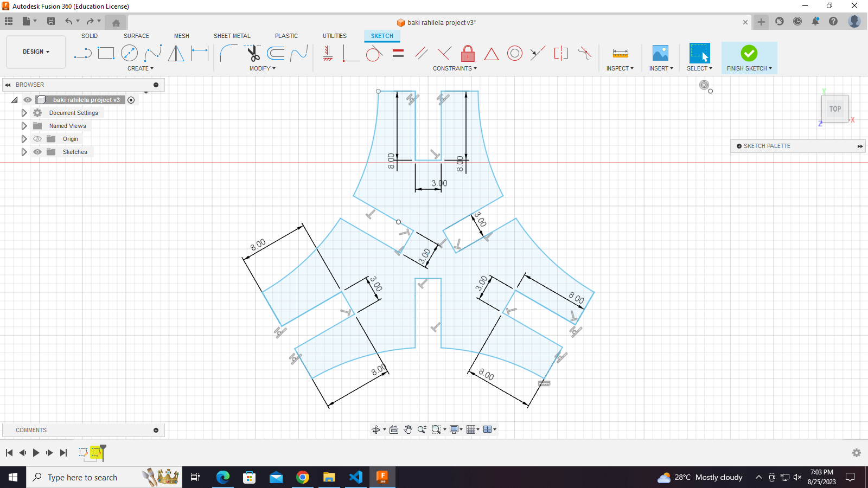This screenshot has height=488, width=868.
Task: Show the hidden Origin folder
Action: [37, 139]
